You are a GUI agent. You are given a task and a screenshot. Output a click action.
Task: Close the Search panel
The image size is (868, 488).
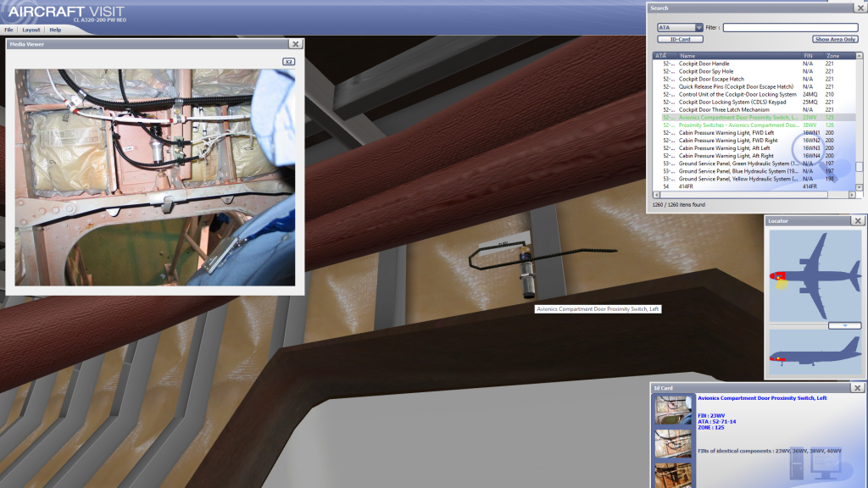861,8
